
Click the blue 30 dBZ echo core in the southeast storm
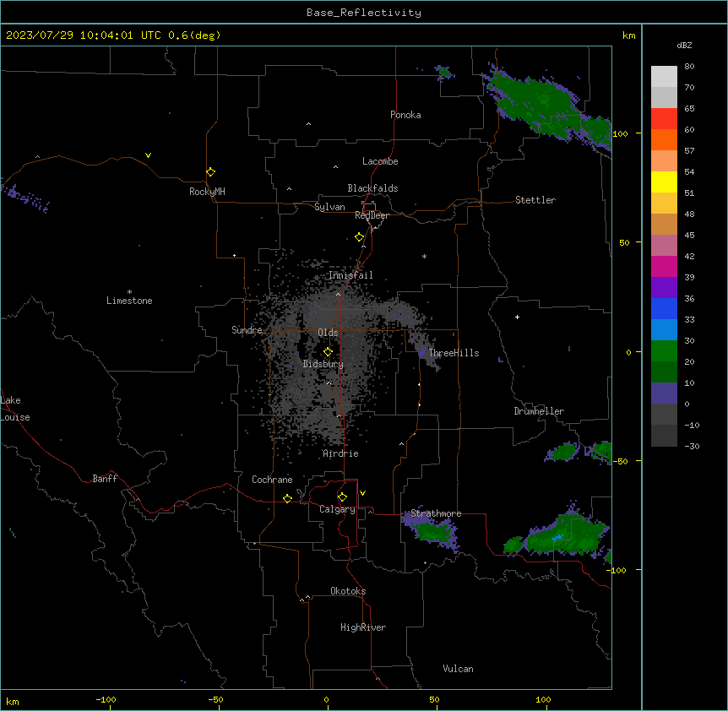click(557, 537)
